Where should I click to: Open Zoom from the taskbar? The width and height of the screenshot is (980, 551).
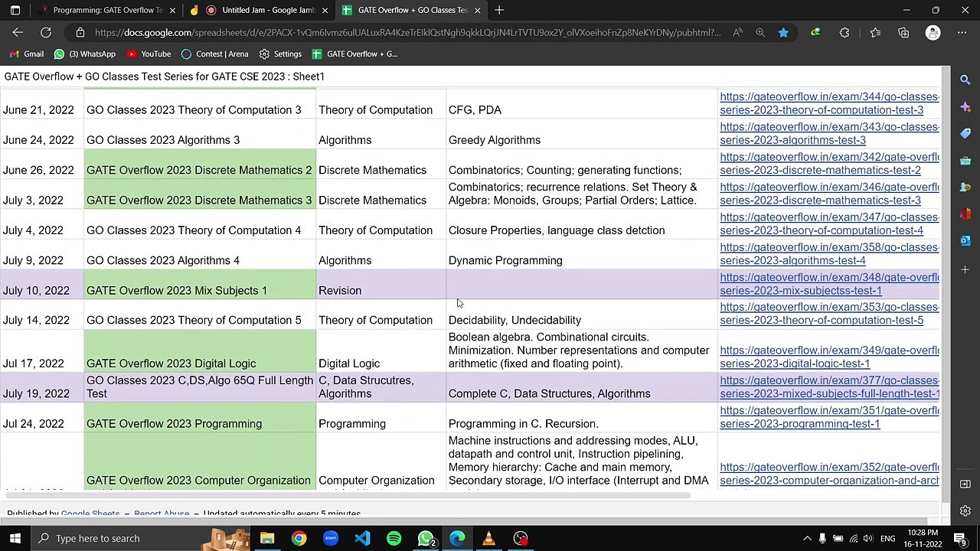coord(331,538)
